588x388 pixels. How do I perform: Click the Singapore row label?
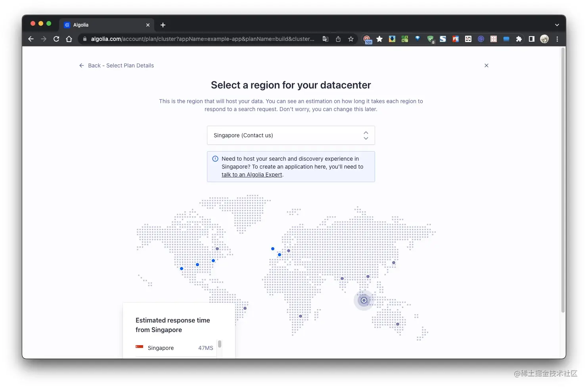click(x=161, y=348)
